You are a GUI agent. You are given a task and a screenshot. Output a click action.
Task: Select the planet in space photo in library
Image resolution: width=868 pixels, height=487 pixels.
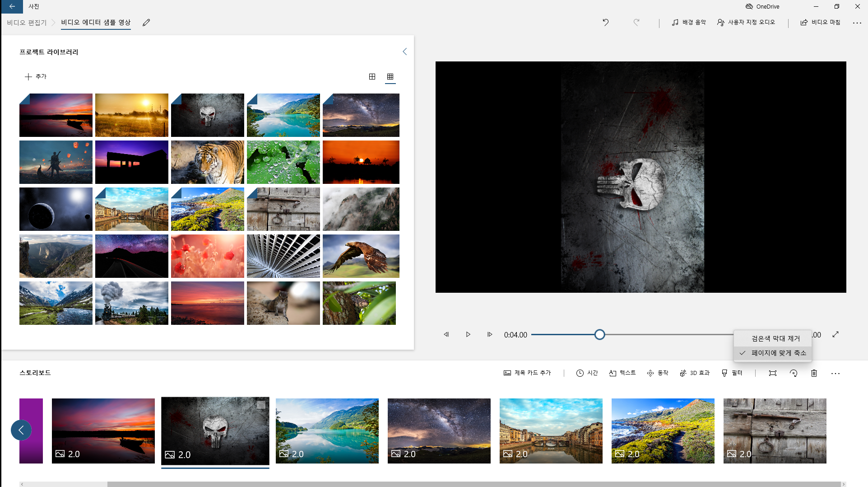[56, 209]
